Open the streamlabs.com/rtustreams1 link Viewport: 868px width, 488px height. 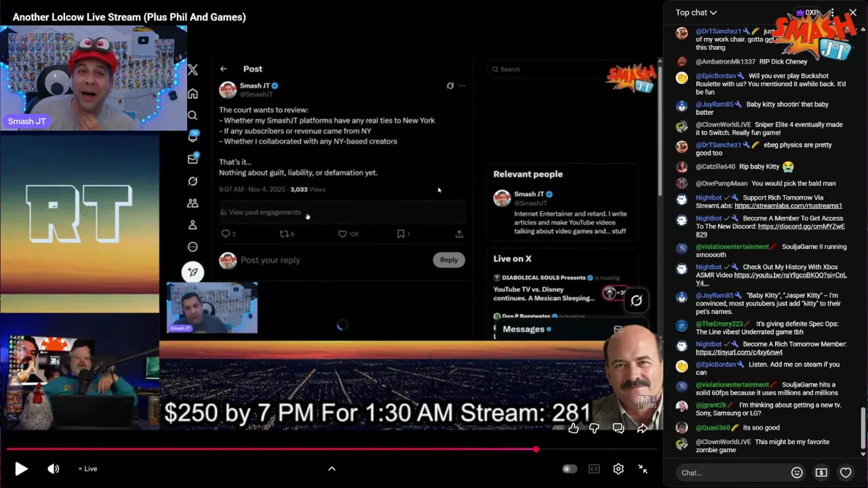[x=788, y=206]
